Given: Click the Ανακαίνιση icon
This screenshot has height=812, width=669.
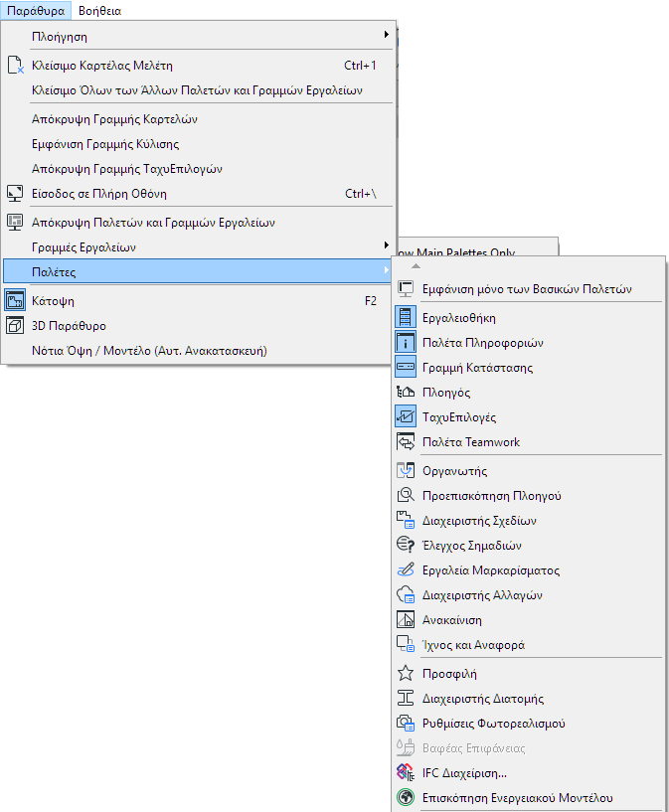Looking at the screenshot, I should 406,620.
